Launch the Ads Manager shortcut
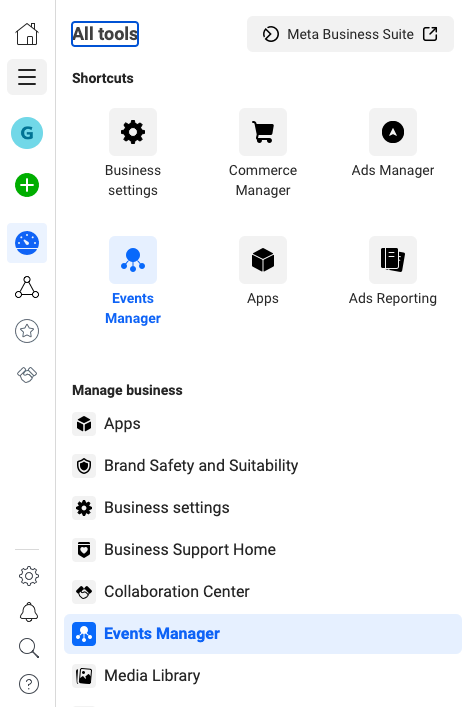 (x=393, y=143)
